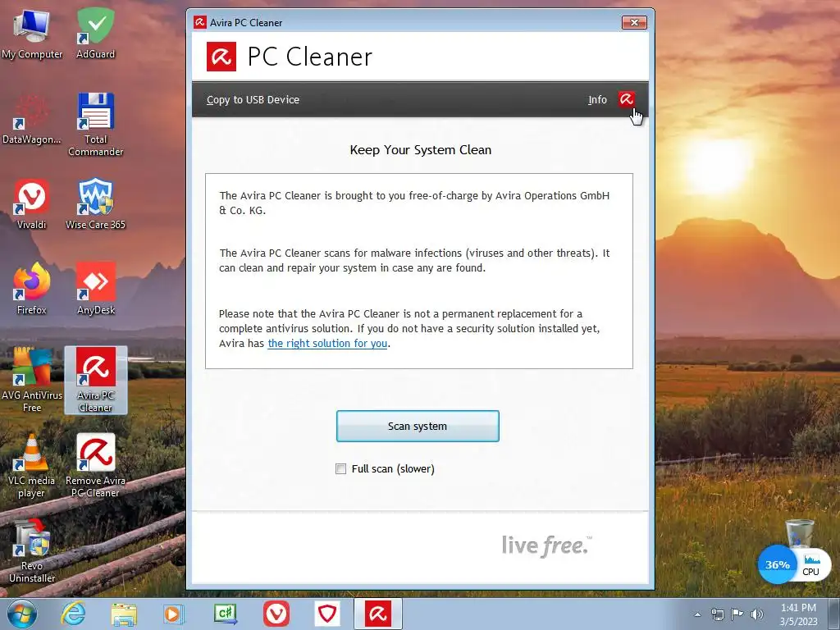Open Revo Uninstaller desktop shortcut
Image resolution: width=840 pixels, height=630 pixels.
(32, 550)
